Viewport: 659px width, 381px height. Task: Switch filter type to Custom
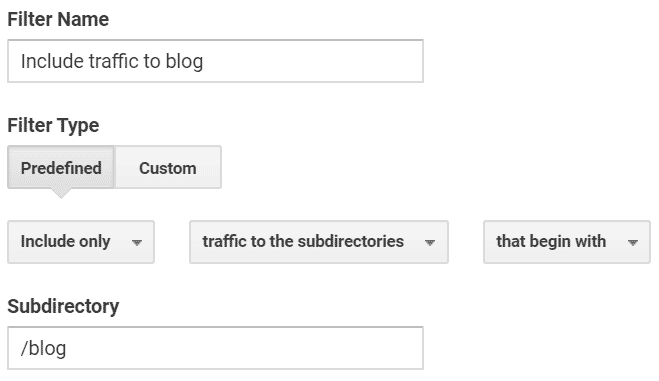pyautogui.click(x=168, y=167)
